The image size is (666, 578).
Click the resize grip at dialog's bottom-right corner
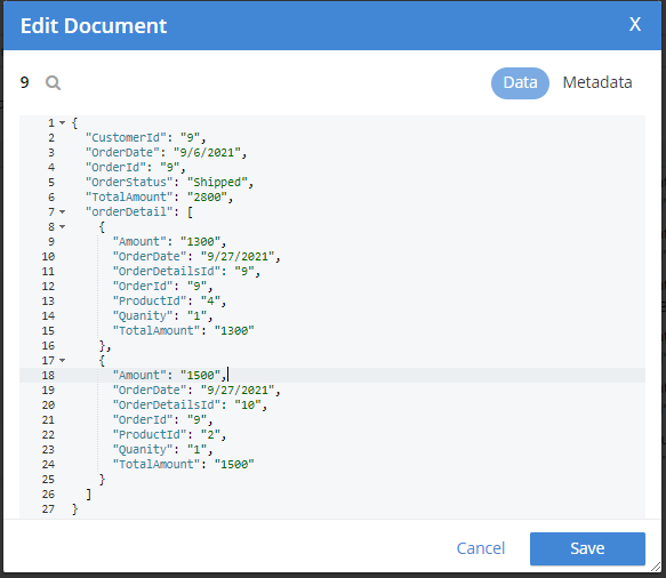point(657,570)
